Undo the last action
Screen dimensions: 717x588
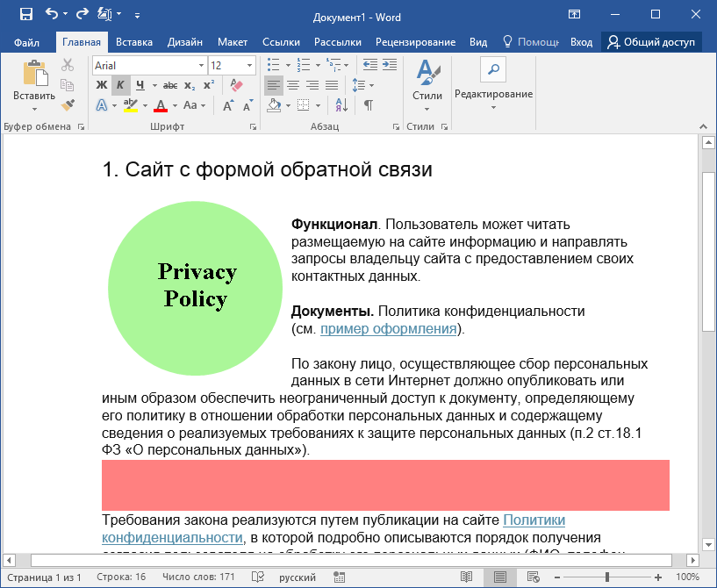(x=51, y=14)
